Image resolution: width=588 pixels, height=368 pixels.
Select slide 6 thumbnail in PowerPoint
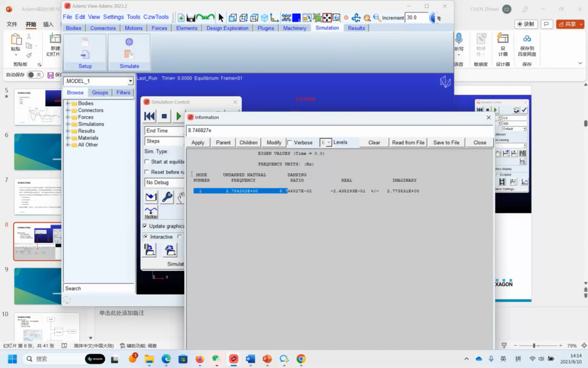[x=38, y=152]
